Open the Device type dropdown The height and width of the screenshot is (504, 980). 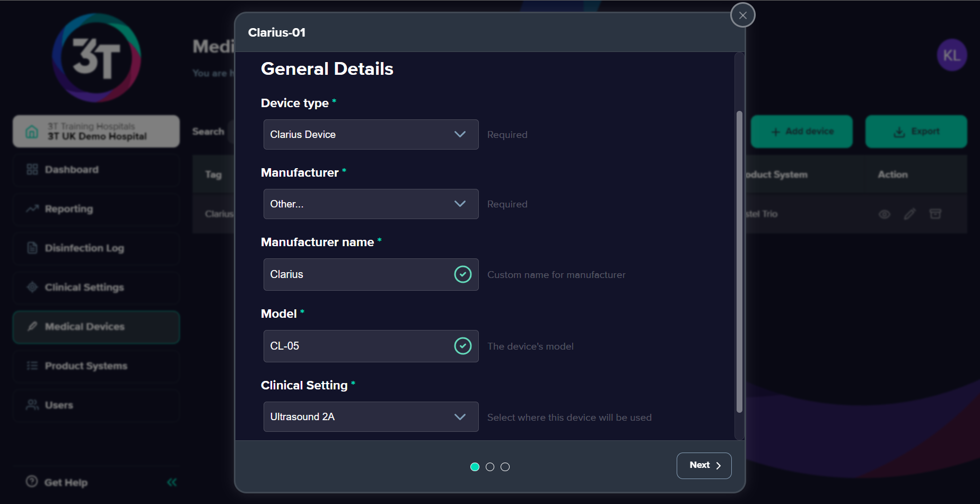[371, 134]
